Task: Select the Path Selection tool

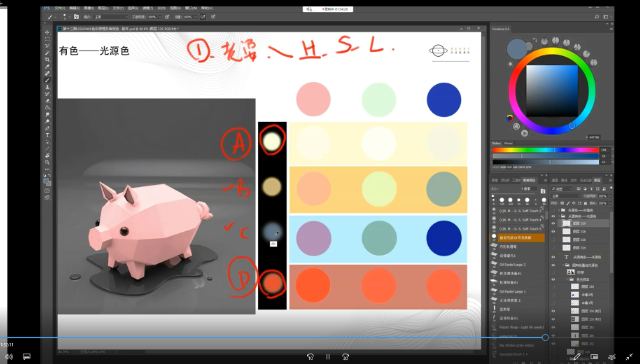Action: coord(47,142)
